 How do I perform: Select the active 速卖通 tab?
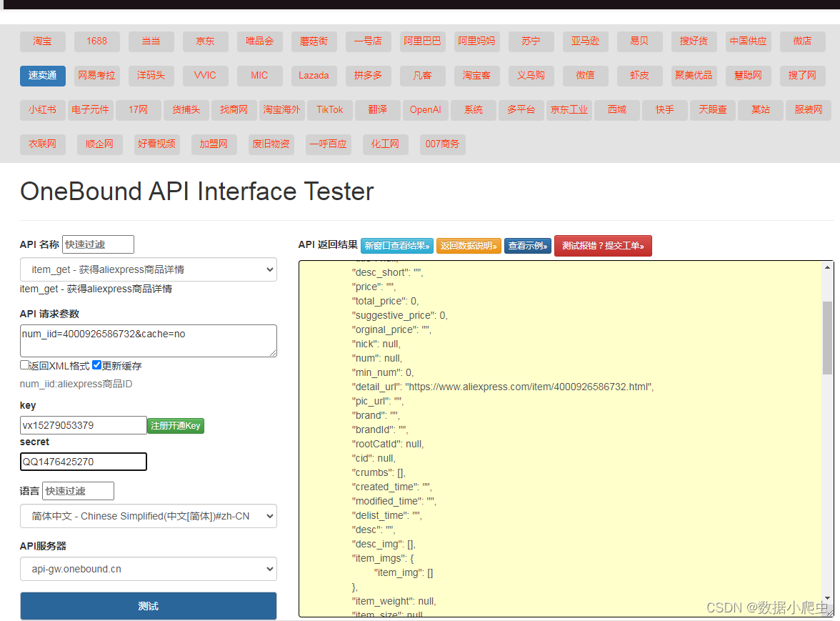(42, 76)
